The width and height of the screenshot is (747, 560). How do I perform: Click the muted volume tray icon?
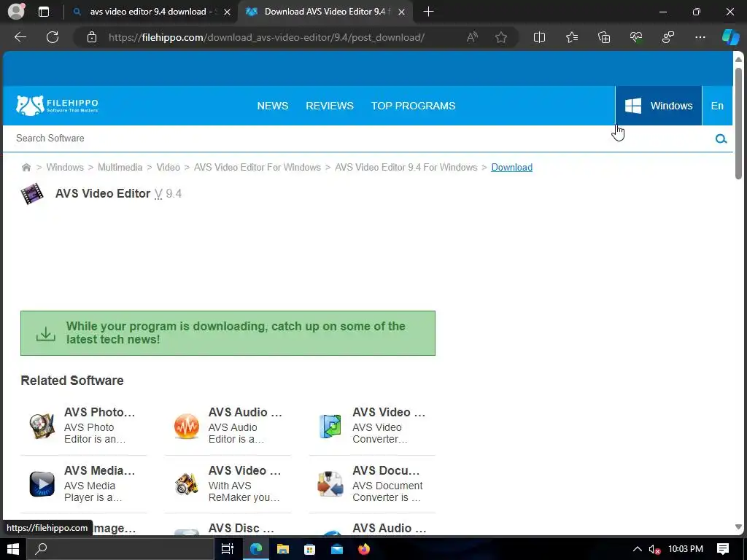click(x=654, y=549)
